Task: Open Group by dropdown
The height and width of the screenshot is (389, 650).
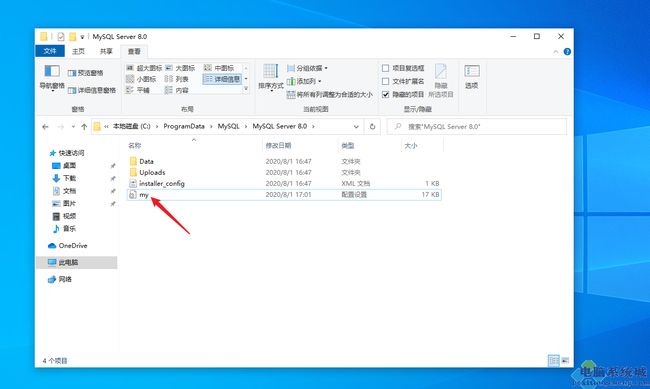Action: point(307,68)
